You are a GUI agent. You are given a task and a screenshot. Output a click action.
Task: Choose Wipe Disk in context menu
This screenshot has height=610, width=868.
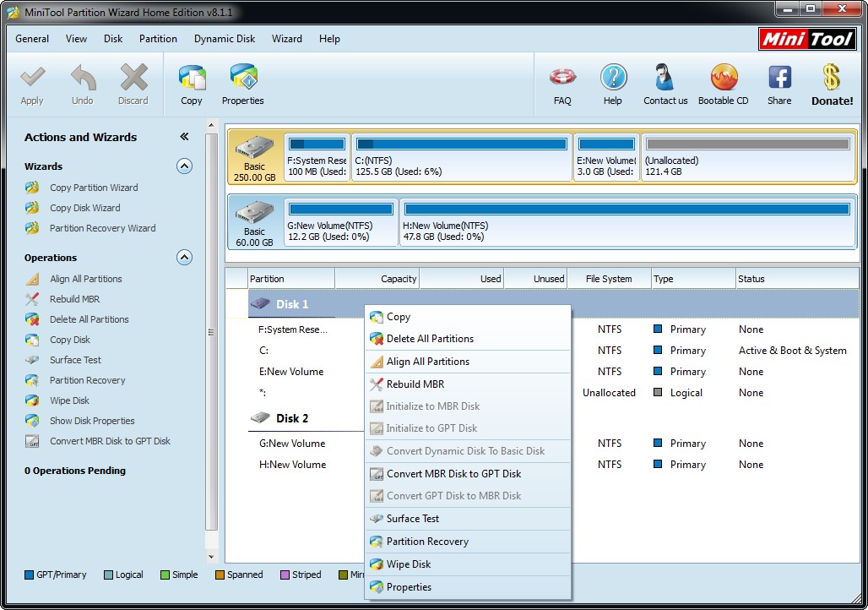click(468, 564)
